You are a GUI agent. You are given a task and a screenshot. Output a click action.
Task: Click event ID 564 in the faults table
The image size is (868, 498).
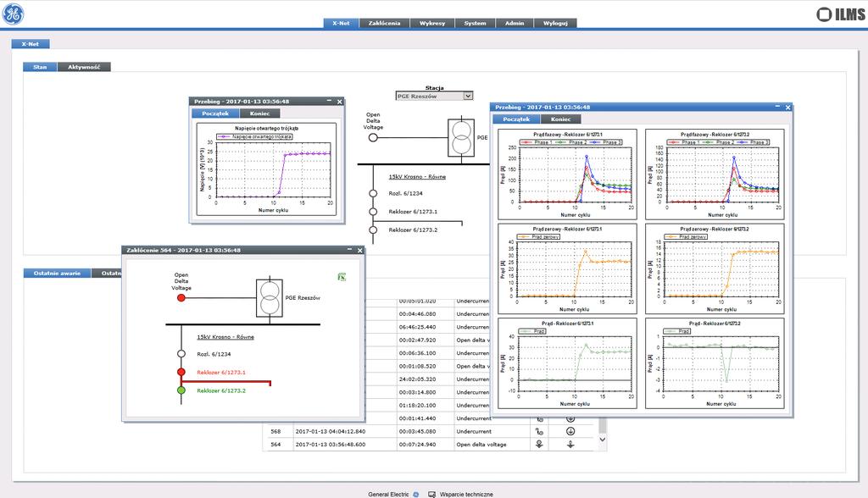coord(275,445)
